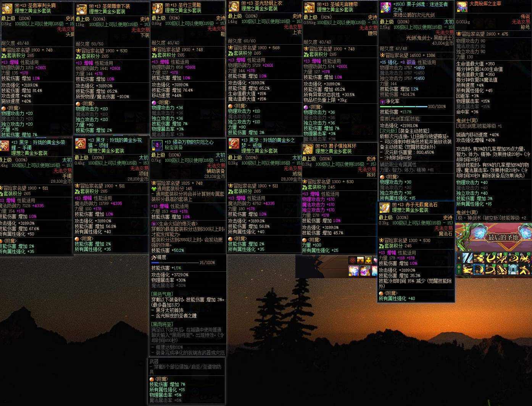532x406 pixels.
Task: Select the 君子慎独耳环 earring item icon
Action: [x=308, y=149]
